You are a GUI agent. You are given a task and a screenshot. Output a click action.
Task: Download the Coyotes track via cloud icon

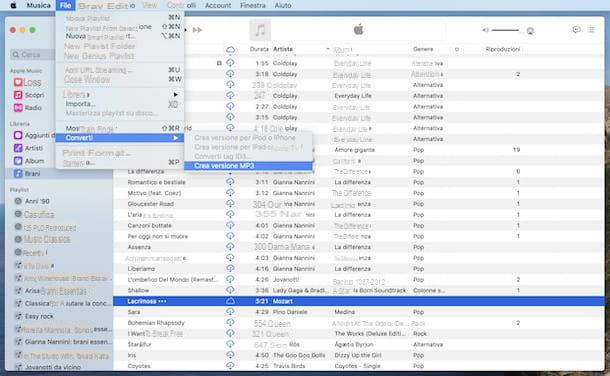pyautogui.click(x=230, y=366)
